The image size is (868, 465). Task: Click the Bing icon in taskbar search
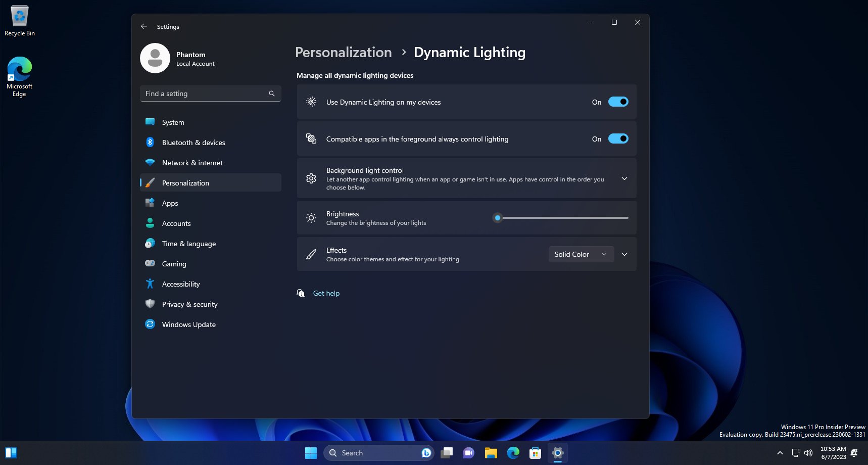(x=426, y=453)
